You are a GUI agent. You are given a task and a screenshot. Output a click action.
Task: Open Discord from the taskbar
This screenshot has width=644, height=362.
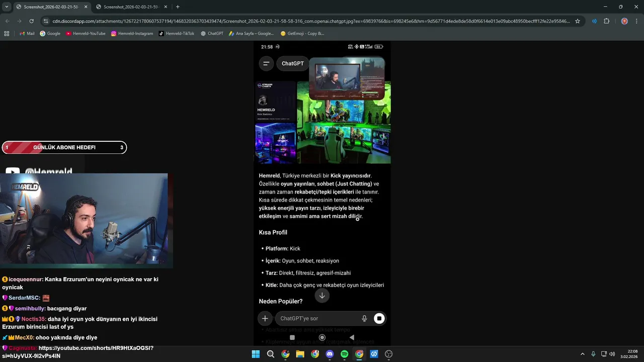[330, 354]
